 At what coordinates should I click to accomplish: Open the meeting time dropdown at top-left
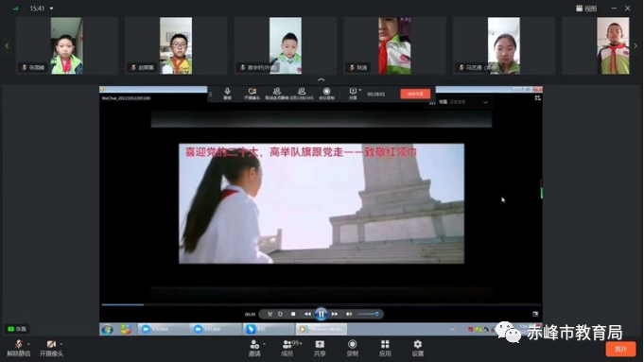51,9
